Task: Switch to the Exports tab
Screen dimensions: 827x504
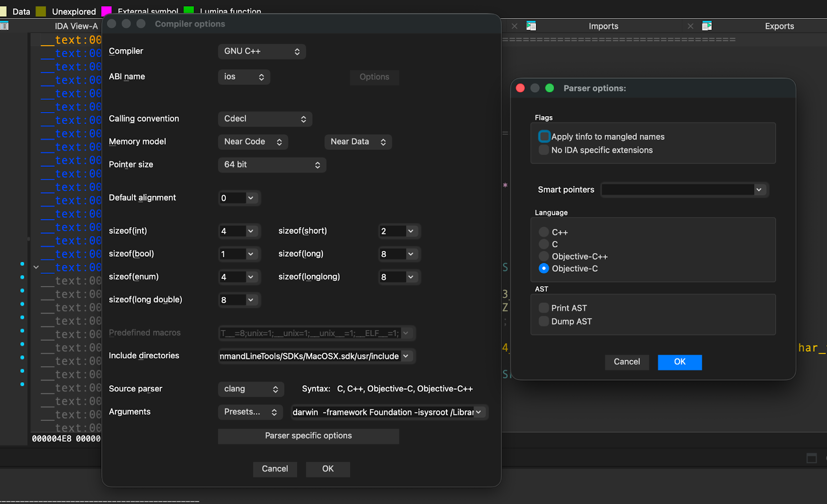Action: click(779, 26)
